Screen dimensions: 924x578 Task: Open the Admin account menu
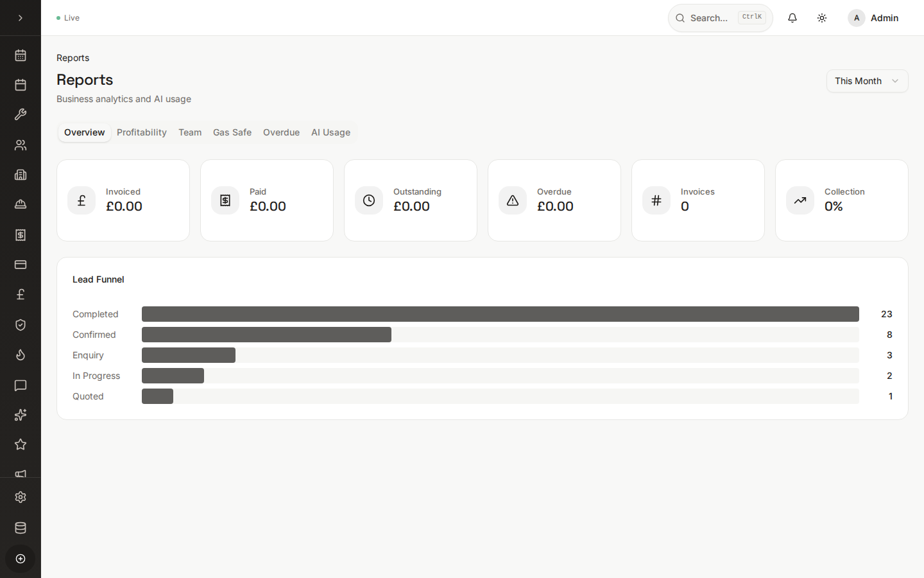(x=873, y=18)
